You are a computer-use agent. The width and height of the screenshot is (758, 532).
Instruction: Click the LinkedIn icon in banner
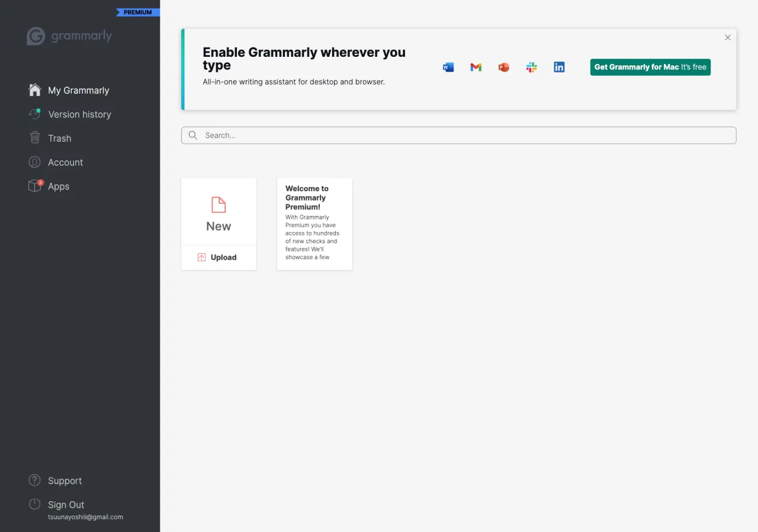click(559, 67)
